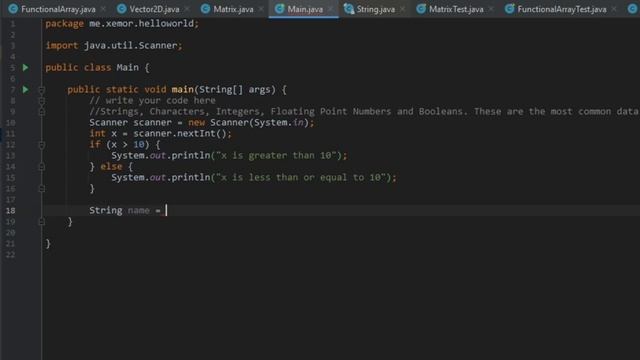Place cursor on scanner.nextInt() call
The height and width of the screenshot is (360, 640).
click(x=182, y=134)
